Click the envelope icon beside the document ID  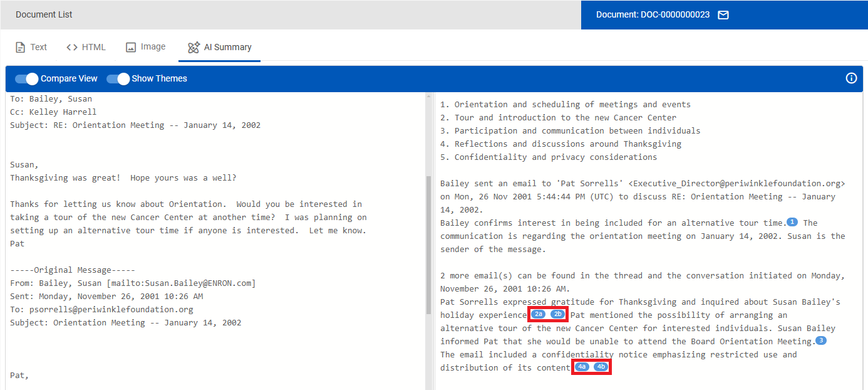(x=723, y=14)
